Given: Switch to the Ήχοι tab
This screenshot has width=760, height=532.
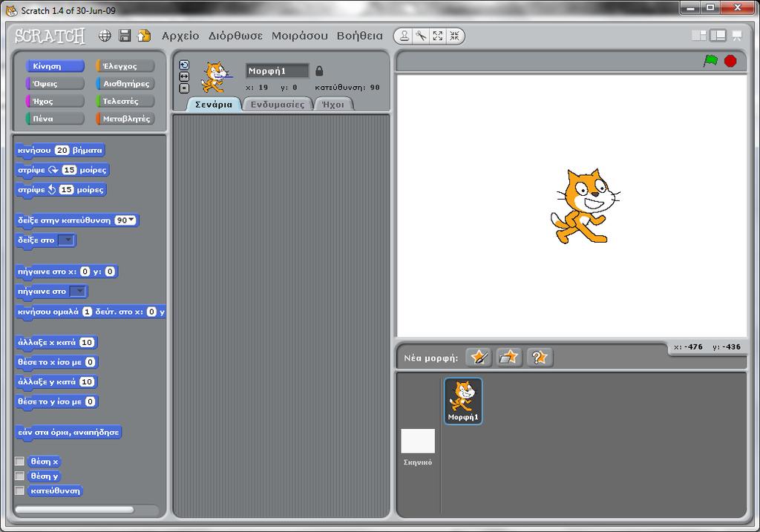Looking at the screenshot, I should (333, 104).
